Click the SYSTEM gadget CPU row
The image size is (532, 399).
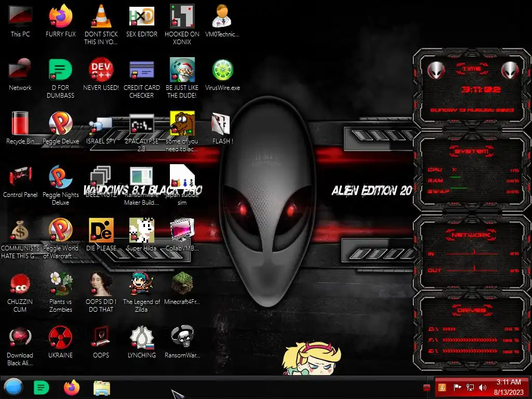tap(473, 170)
